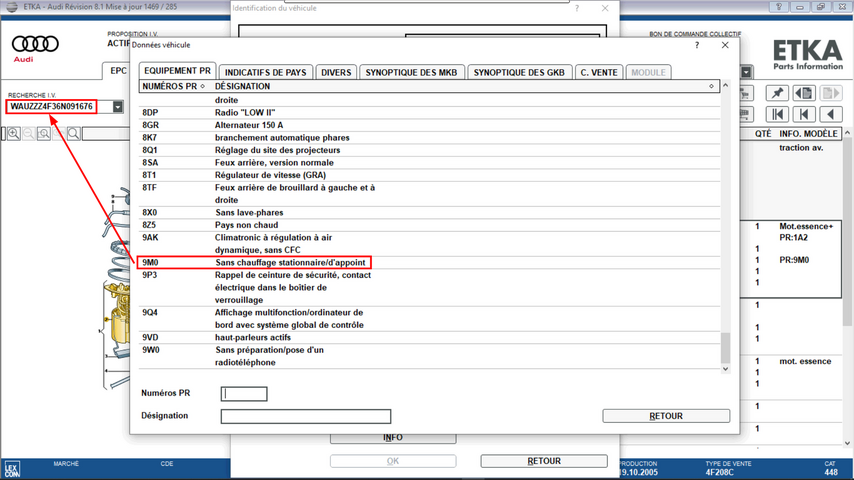Screen dimensions: 854x480
Task: Focus the Numéros PR input field
Action: (x=244, y=394)
